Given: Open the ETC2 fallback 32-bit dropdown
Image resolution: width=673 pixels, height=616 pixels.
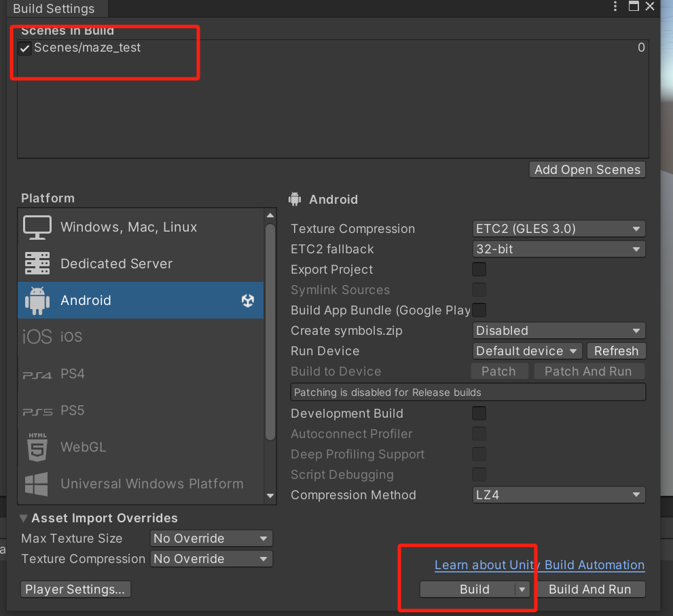Looking at the screenshot, I should pos(559,249).
